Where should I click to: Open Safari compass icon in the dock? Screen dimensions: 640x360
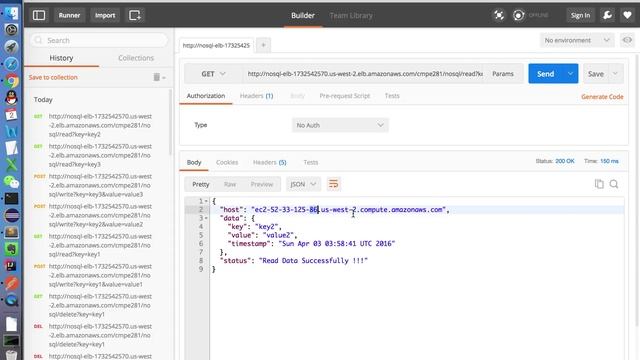(11, 64)
